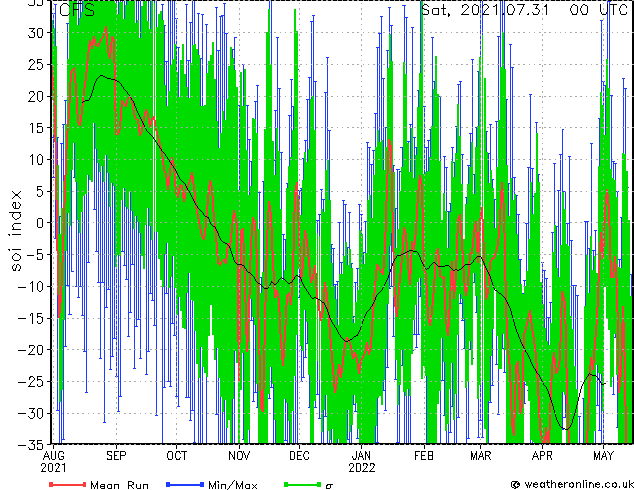
Task: Click the y-axis value 30
Action: 36,33
